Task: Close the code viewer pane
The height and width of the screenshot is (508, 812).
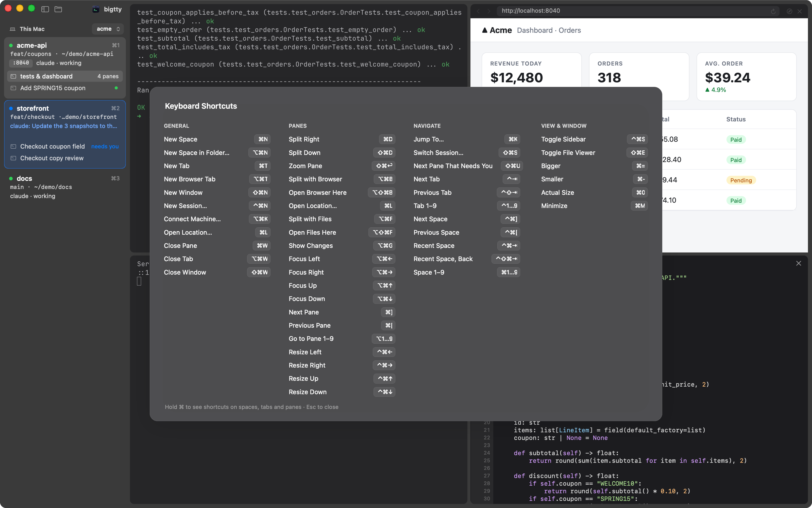Action: [x=799, y=263]
